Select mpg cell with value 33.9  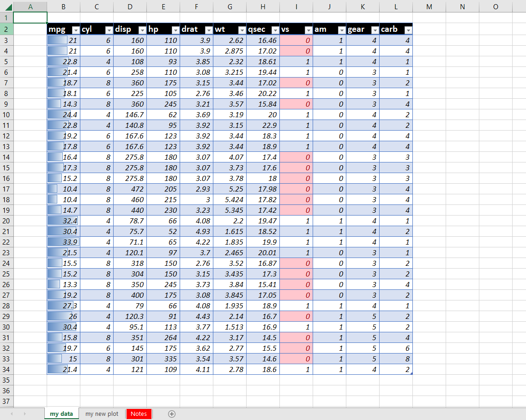point(63,242)
